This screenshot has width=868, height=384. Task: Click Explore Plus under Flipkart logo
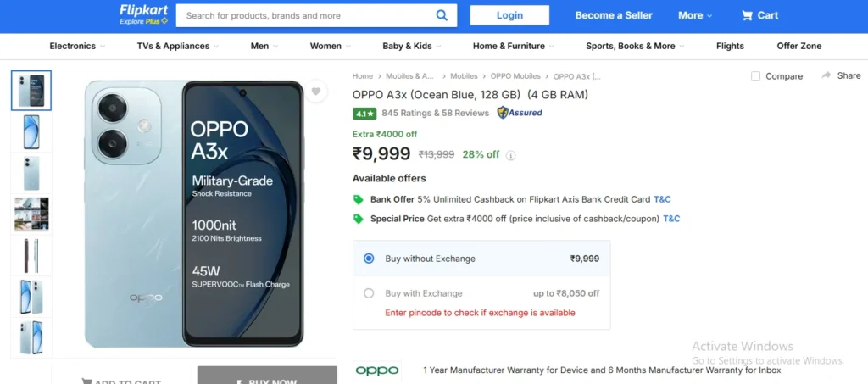coord(144,21)
